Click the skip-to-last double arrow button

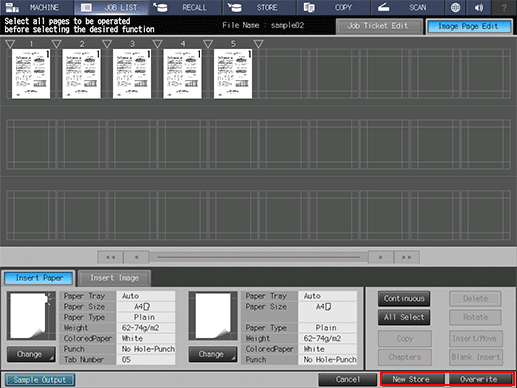click(407, 257)
